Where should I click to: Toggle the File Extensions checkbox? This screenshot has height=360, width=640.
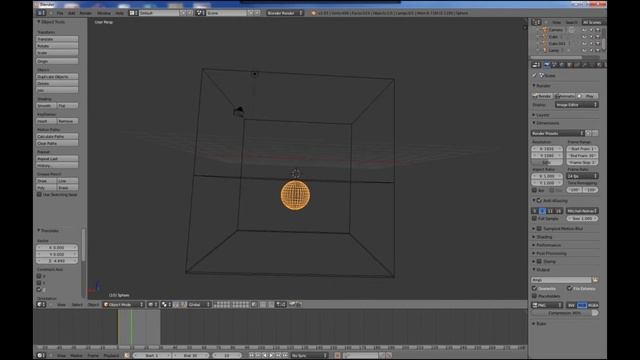(x=569, y=289)
